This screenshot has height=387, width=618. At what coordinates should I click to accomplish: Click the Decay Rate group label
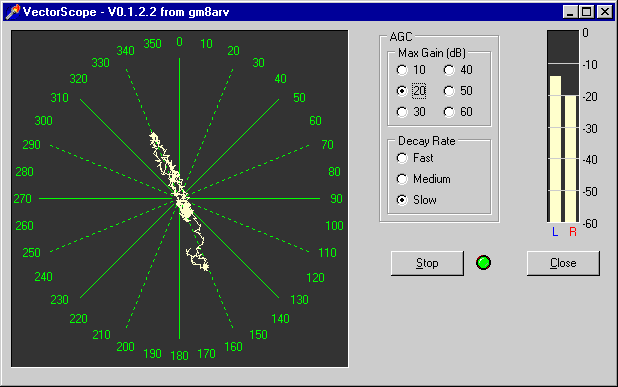point(426,141)
